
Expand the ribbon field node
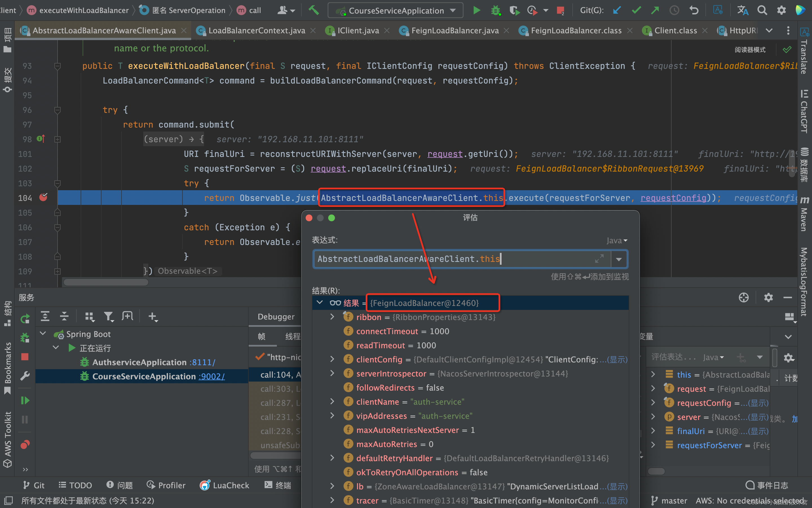click(x=332, y=317)
